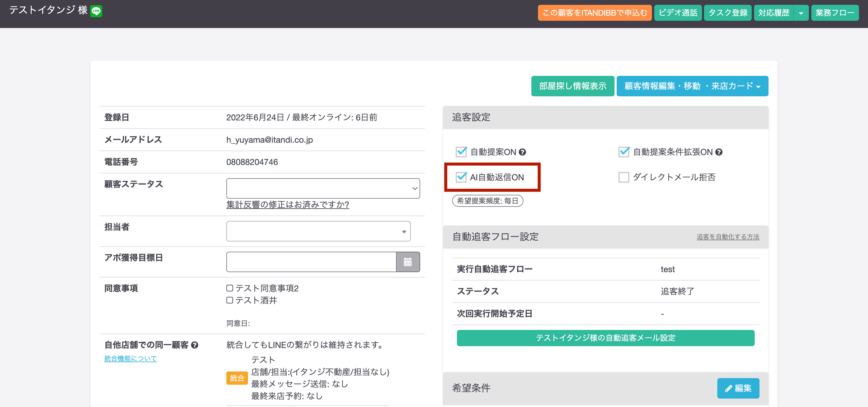Image resolution: width=868 pixels, height=407 pixels.
Task: Click 追客終了 status value
Action: coord(677,291)
